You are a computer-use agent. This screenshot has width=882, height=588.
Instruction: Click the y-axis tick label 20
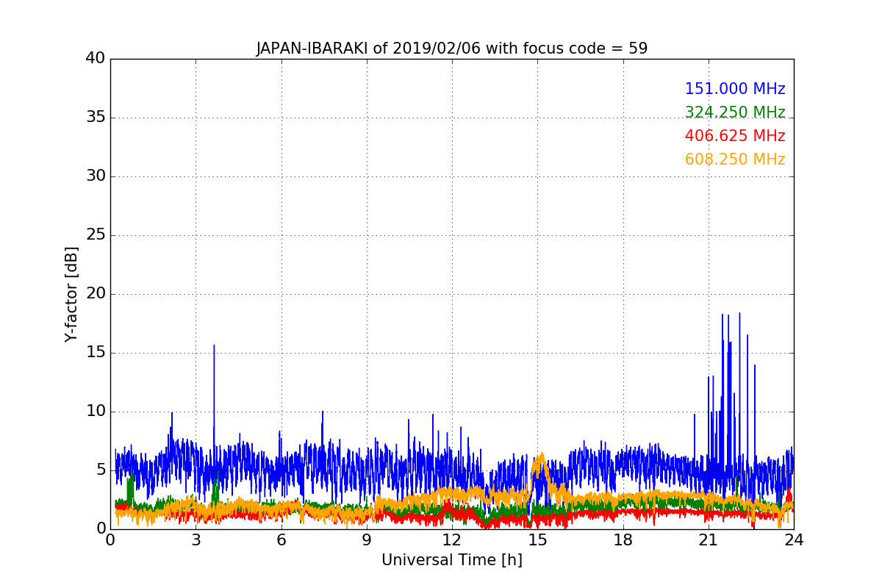pos(96,293)
